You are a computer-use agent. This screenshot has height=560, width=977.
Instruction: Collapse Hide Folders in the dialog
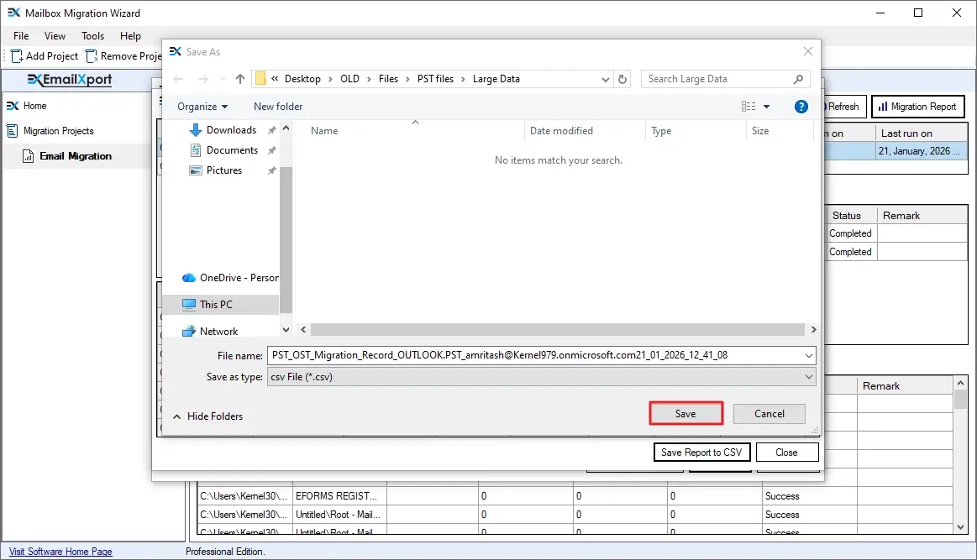[x=207, y=416]
